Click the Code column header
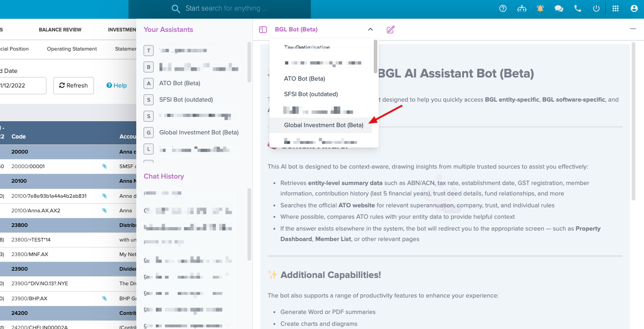644x329 pixels. 19,137
